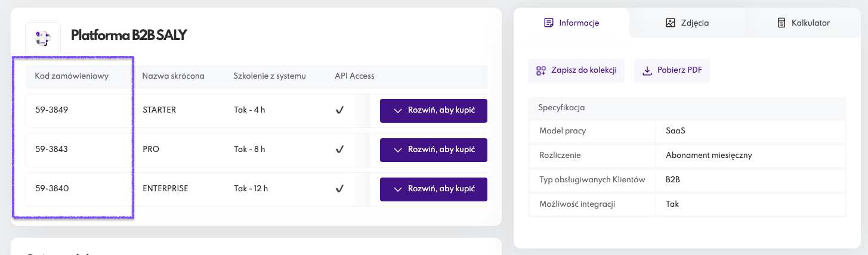868x255 pixels.
Task: Open the Kalkulator tab
Action: click(x=804, y=23)
